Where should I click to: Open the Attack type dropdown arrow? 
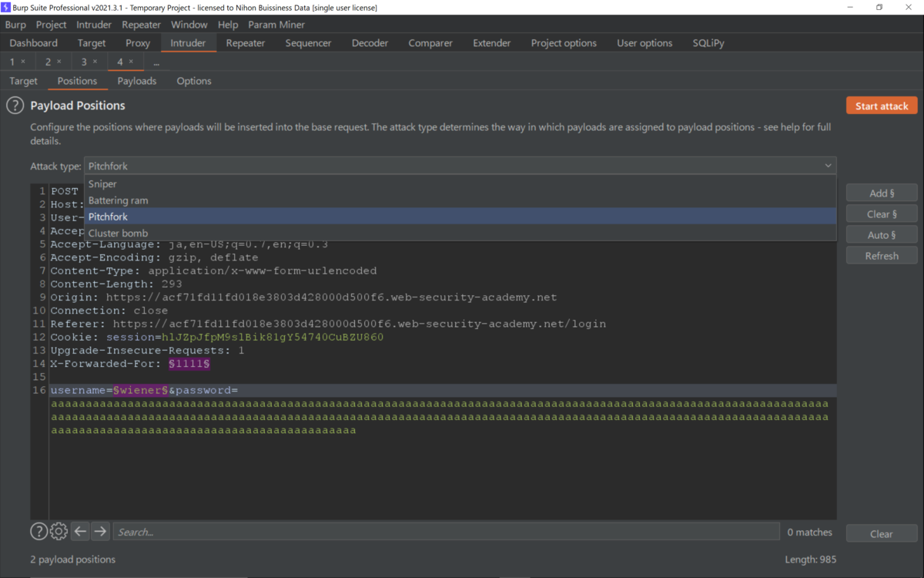click(x=829, y=166)
